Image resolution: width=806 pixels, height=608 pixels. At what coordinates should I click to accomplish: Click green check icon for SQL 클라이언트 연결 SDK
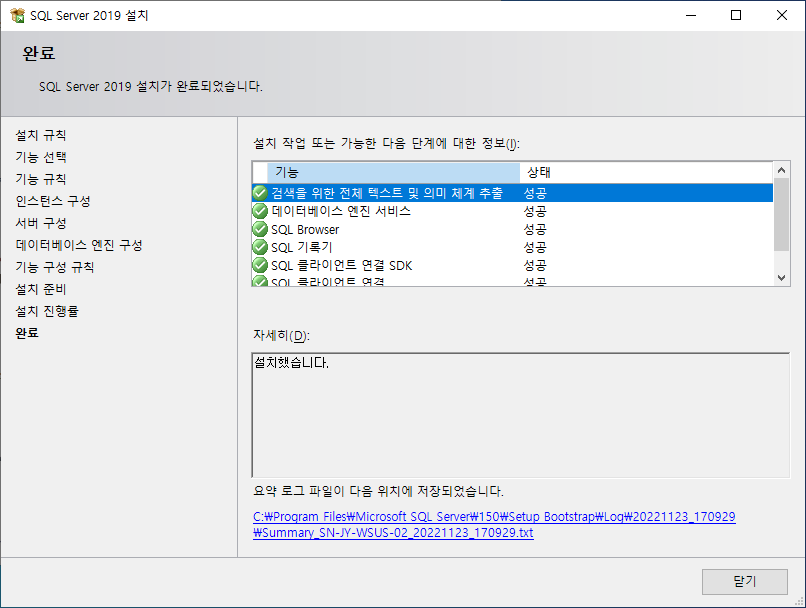(x=260, y=265)
